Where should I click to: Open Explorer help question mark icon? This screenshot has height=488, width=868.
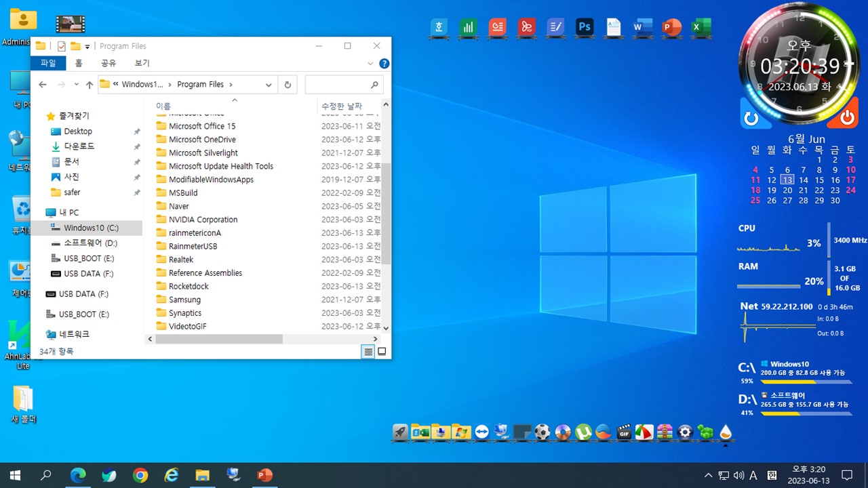pos(384,63)
